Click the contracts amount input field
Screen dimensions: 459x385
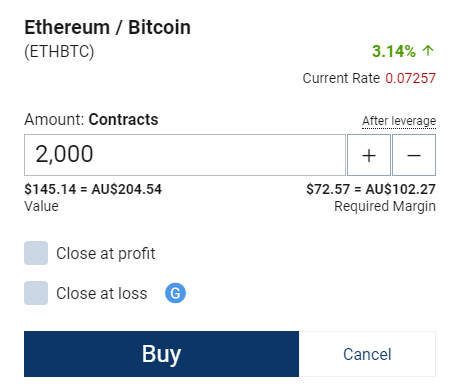click(185, 155)
